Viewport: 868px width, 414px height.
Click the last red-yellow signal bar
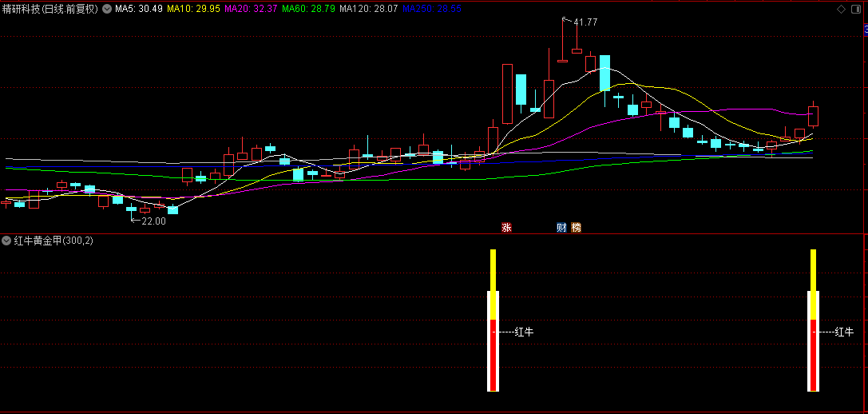point(813,320)
